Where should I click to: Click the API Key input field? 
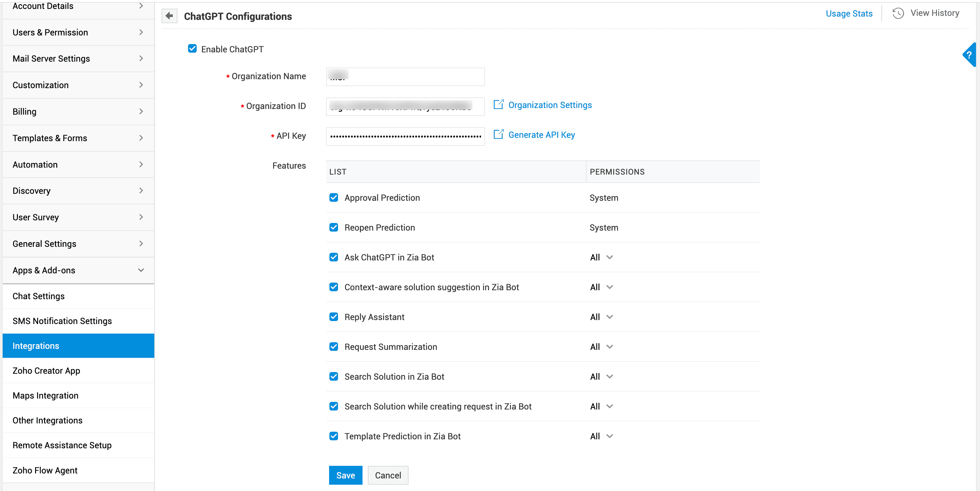tap(405, 136)
